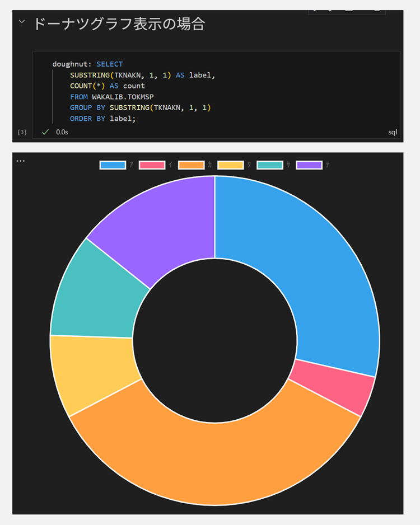Click the FROM WAKALIB.TOKMSP code line
Viewport: 420px width, 525px height.
coord(112,97)
